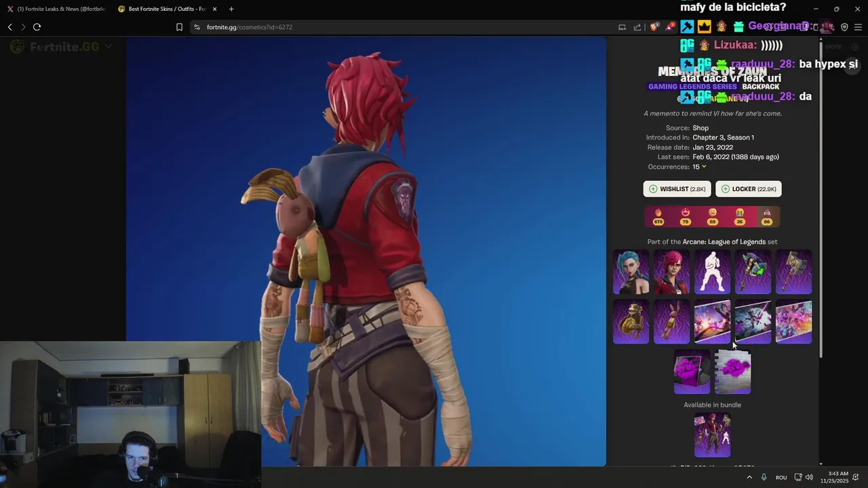Click Chapter 3, Season 1 text
The width and height of the screenshot is (868, 488).
pos(723,138)
